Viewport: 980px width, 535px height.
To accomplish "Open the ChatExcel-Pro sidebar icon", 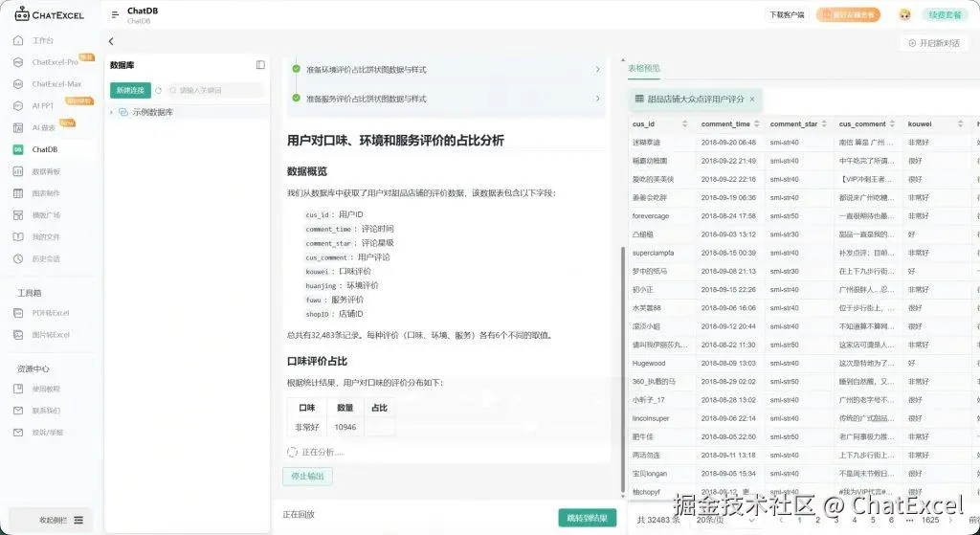I will tap(18, 62).
